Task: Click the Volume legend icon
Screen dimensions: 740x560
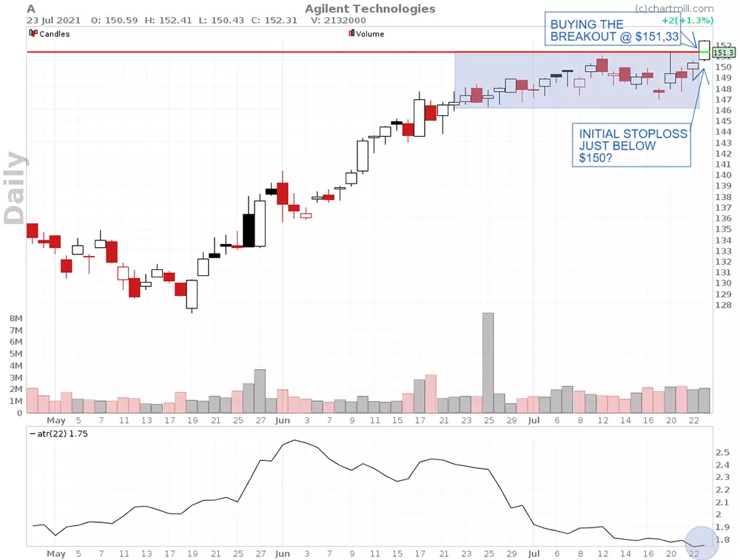Action: point(351,33)
